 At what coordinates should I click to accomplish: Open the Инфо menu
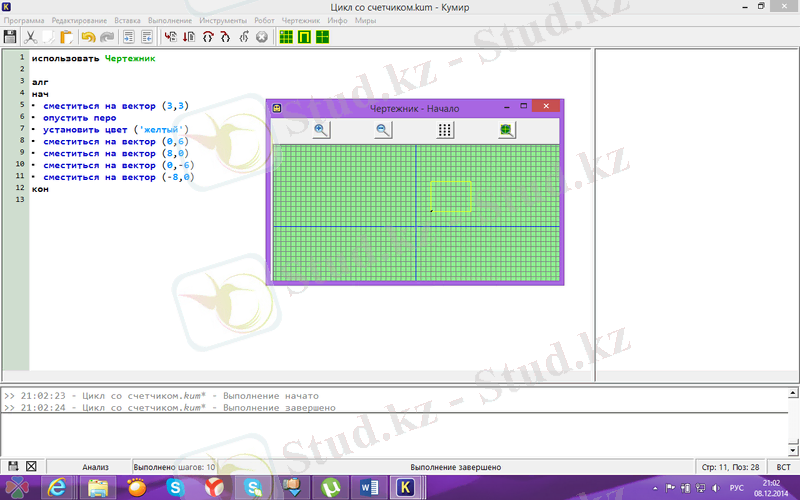[x=337, y=20]
